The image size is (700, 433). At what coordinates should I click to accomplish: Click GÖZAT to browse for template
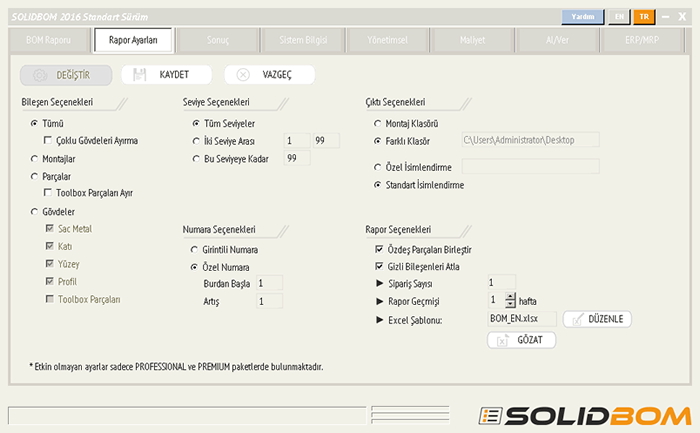[521, 340]
